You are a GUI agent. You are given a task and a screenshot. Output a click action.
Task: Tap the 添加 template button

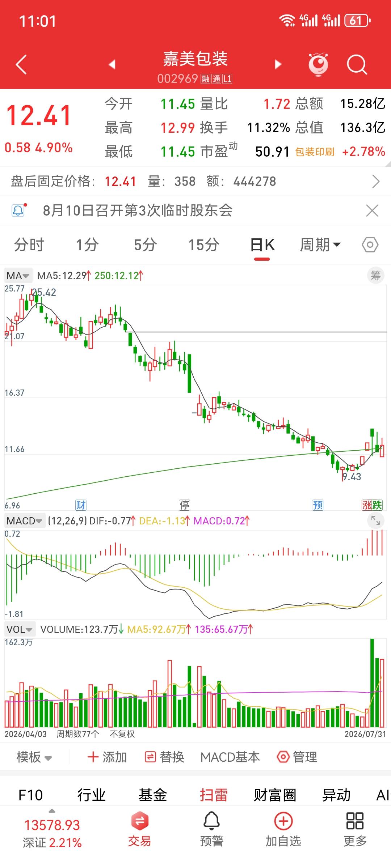pyautogui.click(x=107, y=757)
